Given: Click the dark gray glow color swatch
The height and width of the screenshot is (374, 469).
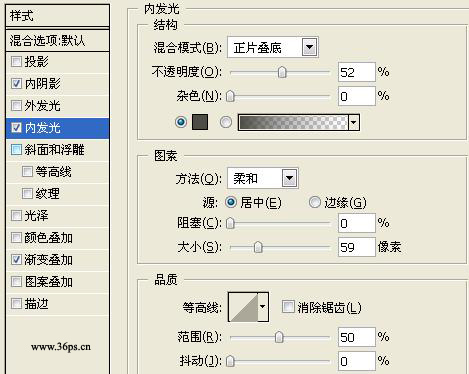Looking at the screenshot, I should (x=200, y=122).
